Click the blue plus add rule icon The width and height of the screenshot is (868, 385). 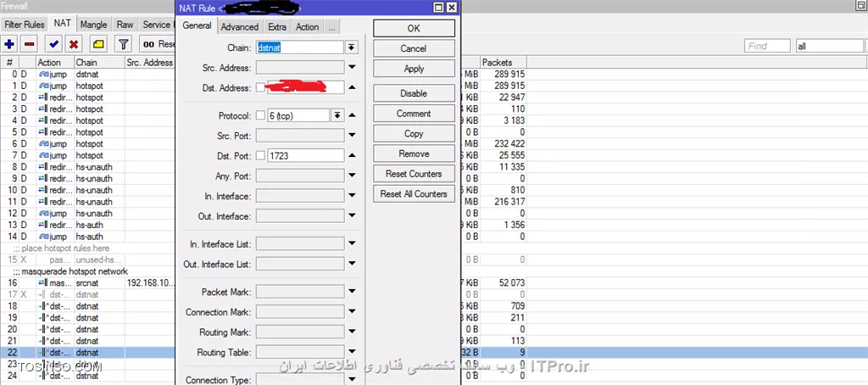9,44
